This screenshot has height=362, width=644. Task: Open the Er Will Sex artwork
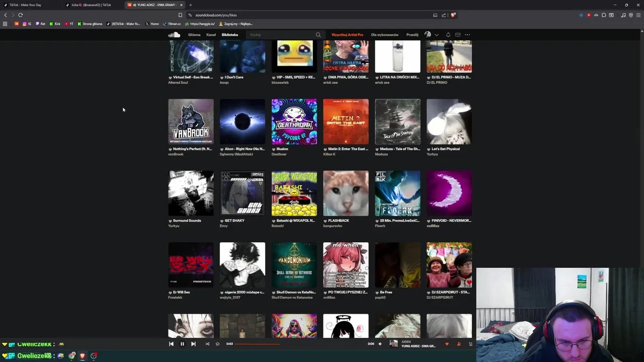(191, 265)
